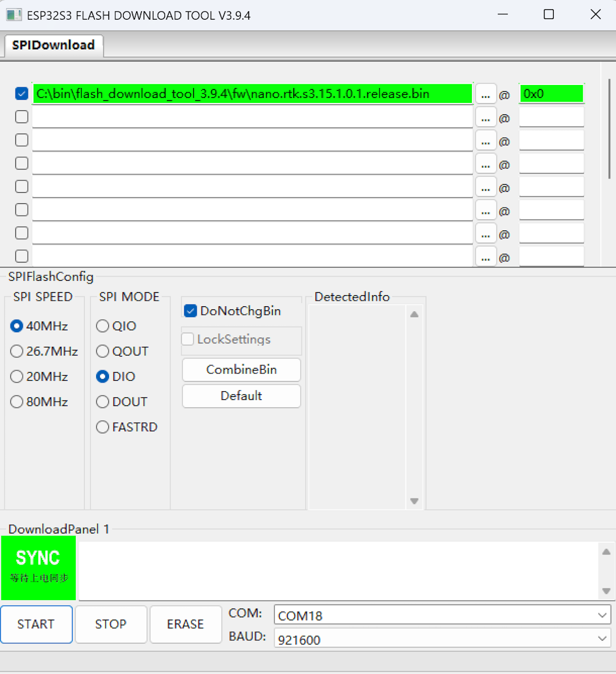Open the BAUD rate dropdown showing 921600
Viewport: 616px width, 674px height.
[x=442, y=639]
